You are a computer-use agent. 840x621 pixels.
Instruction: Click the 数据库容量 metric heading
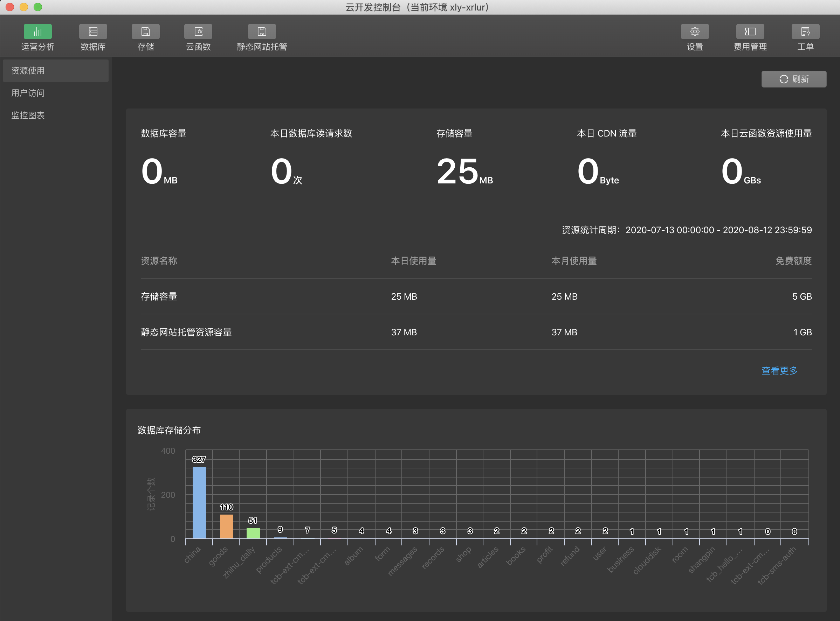point(163,133)
